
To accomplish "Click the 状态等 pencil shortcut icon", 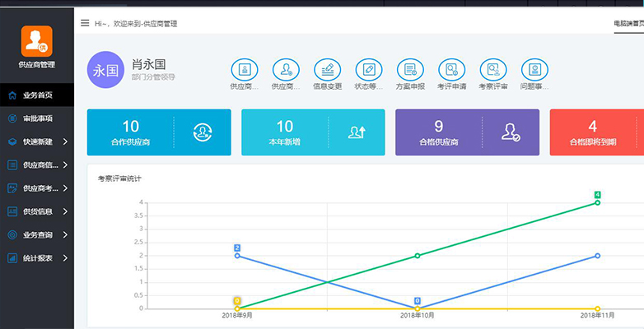I will (369, 70).
